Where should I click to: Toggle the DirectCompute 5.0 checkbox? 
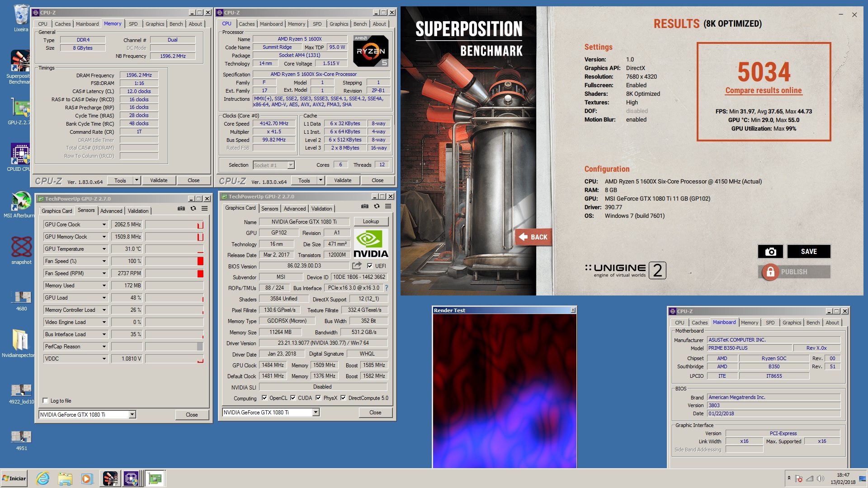(x=343, y=398)
